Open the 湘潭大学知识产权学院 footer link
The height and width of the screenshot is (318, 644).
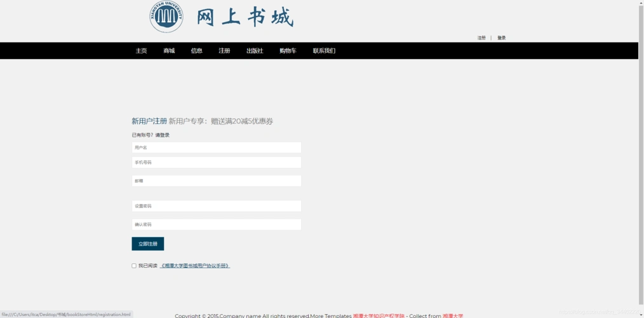tap(379, 315)
